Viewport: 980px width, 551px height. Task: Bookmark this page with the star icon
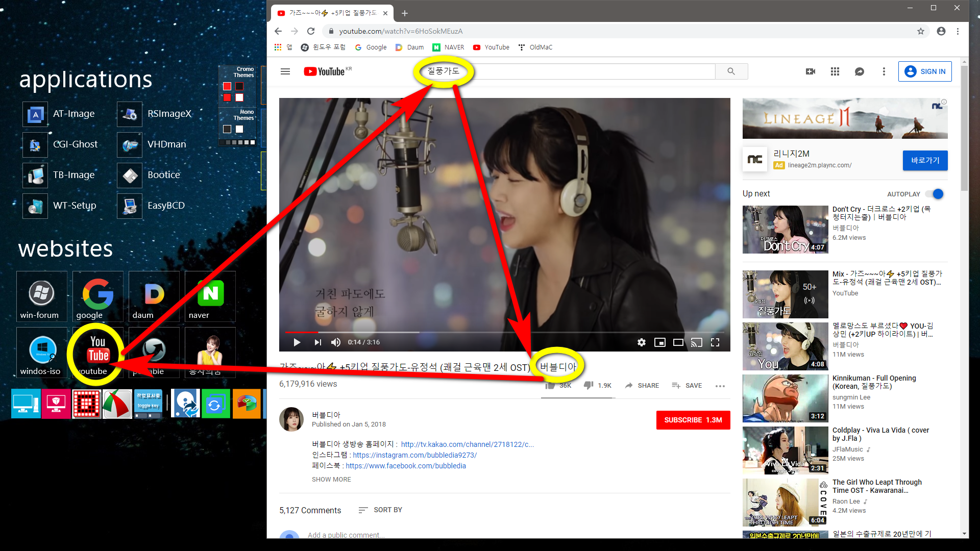(x=921, y=31)
